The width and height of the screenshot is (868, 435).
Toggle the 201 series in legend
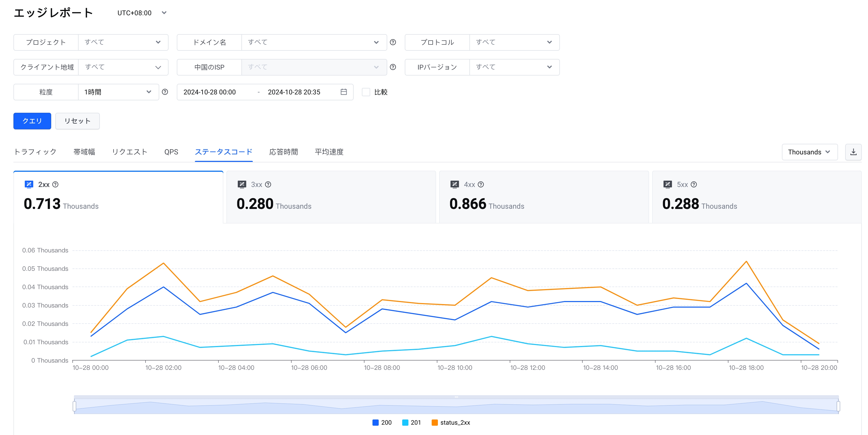[x=412, y=423]
